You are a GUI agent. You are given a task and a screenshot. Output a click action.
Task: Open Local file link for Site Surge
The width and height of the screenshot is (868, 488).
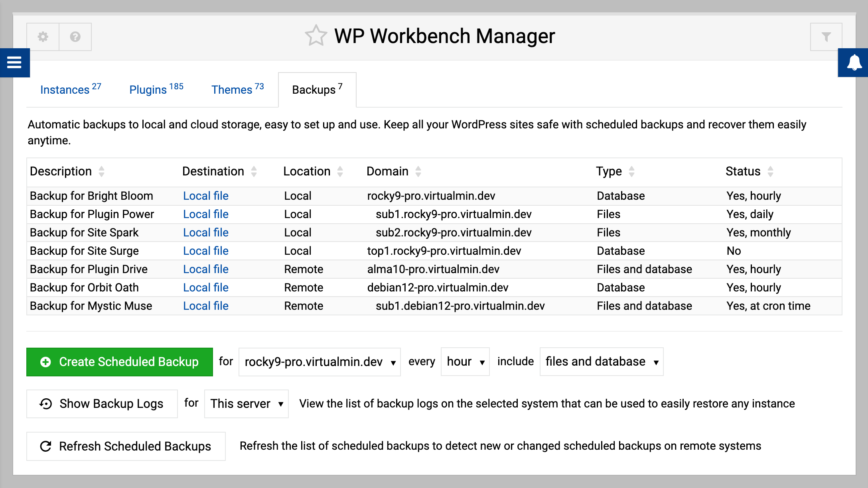click(x=206, y=251)
